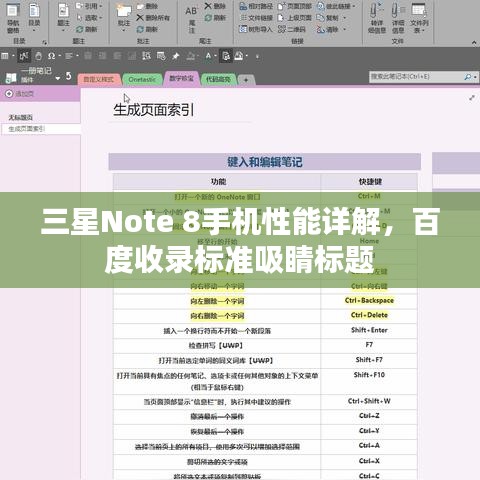
Task: Open the 引用 dropdown
Action: pos(89,6)
